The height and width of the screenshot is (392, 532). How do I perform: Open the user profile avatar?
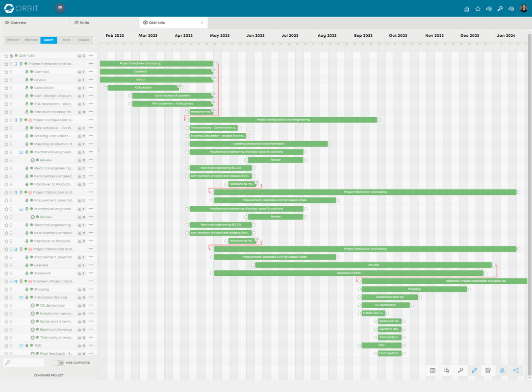pyautogui.click(x=523, y=8)
